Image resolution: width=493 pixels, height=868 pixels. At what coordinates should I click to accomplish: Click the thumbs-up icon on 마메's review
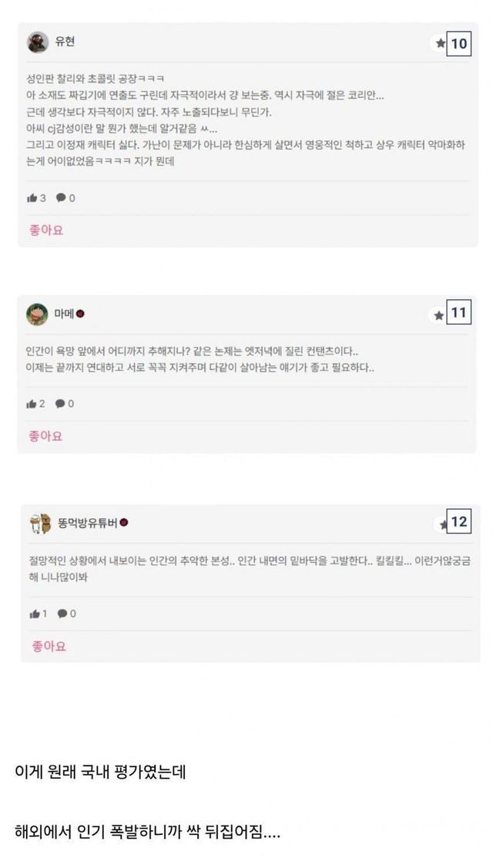click(x=32, y=404)
